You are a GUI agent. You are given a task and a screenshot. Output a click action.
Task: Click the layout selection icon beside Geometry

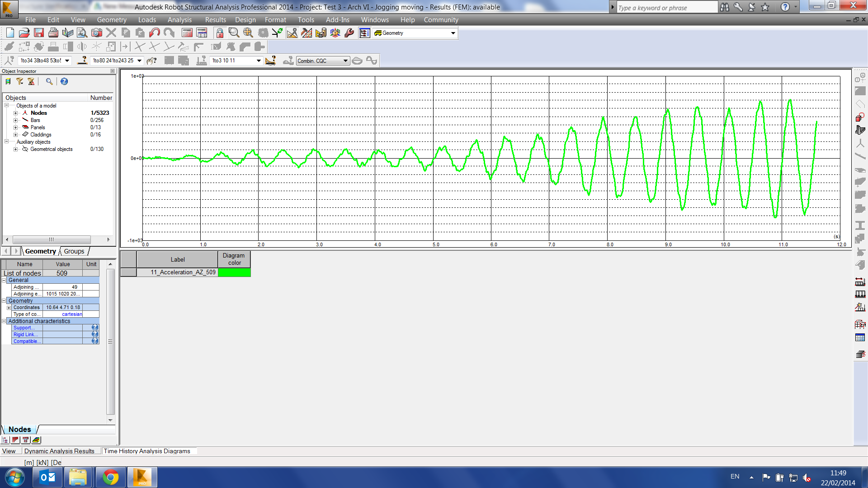point(364,33)
